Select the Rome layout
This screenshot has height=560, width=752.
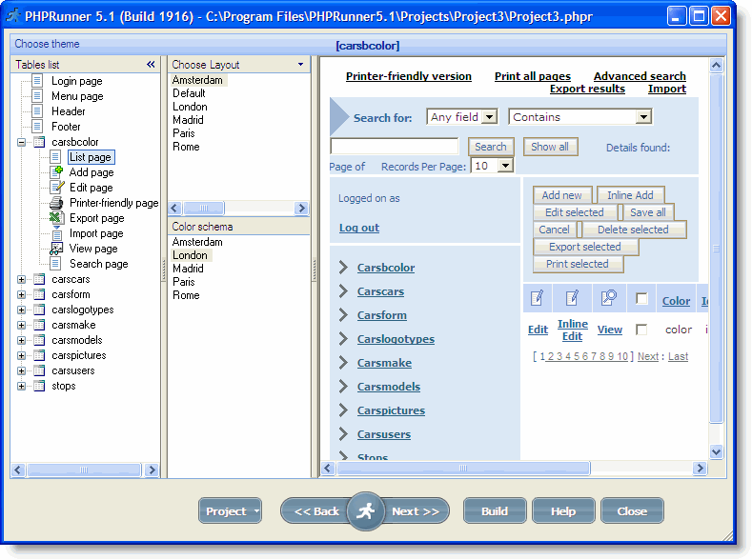(186, 147)
